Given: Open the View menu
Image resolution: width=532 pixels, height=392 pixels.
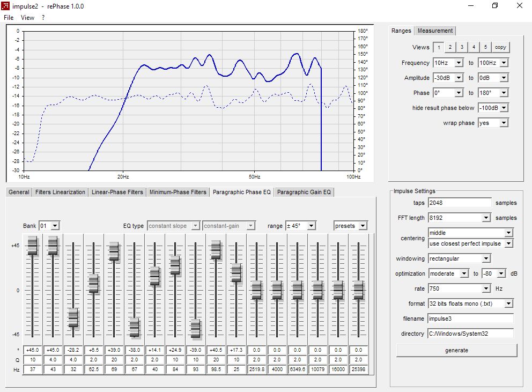Looking at the screenshot, I should click(x=27, y=18).
